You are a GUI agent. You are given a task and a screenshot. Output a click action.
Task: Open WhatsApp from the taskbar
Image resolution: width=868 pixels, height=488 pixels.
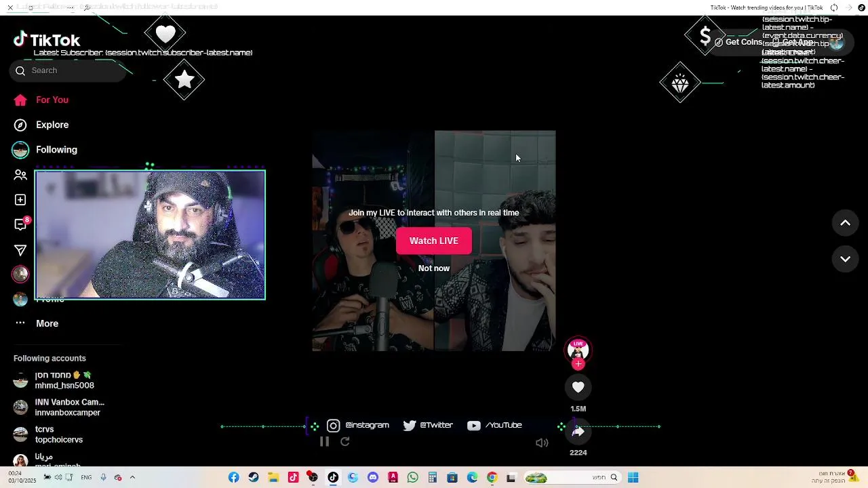[412, 478]
